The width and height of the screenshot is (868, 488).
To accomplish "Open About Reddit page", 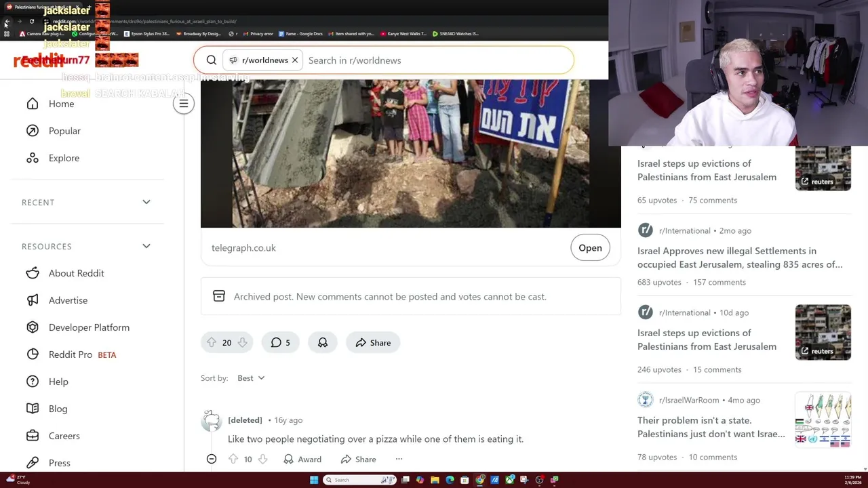I will 76,273.
